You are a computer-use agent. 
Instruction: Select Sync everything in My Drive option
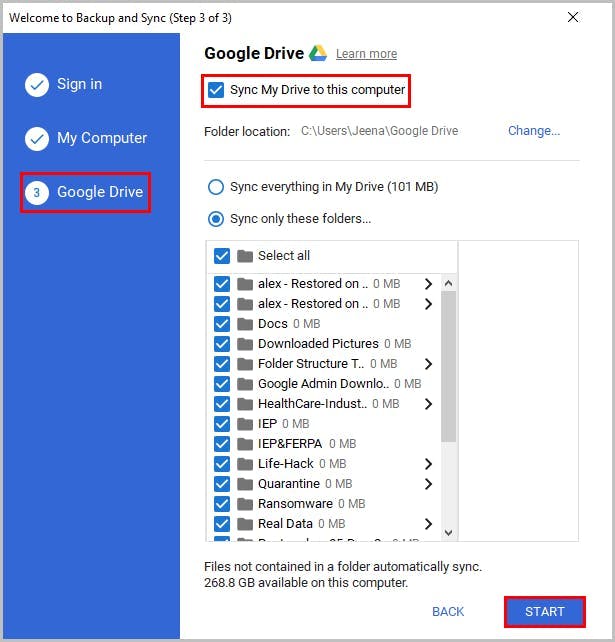216,187
